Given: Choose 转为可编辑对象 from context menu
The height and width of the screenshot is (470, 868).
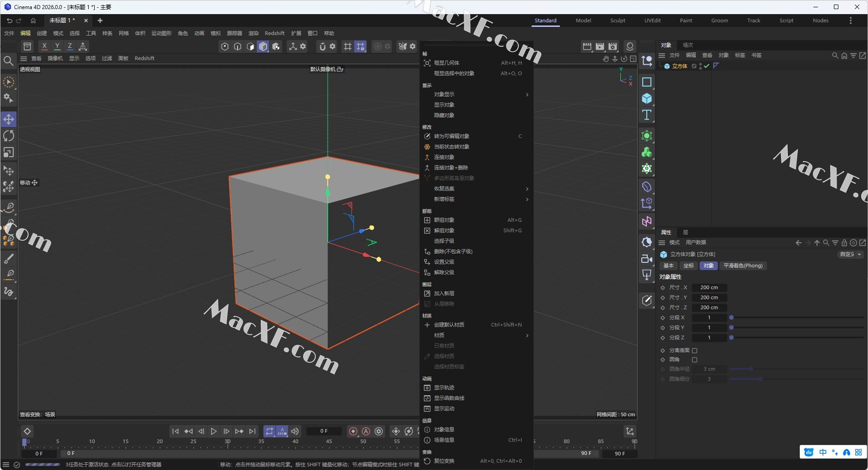Looking at the screenshot, I should [476, 136].
